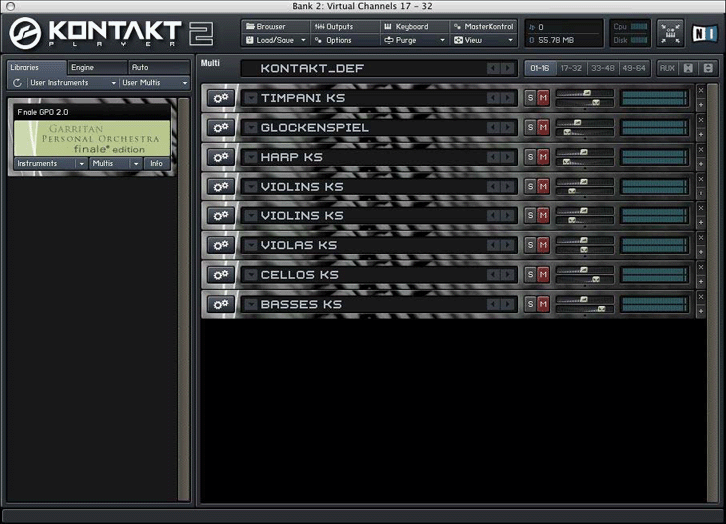The width and height of the screenshot is (726, 524).
Task: Select the 49-64 channel page
Action: [634, 69]
